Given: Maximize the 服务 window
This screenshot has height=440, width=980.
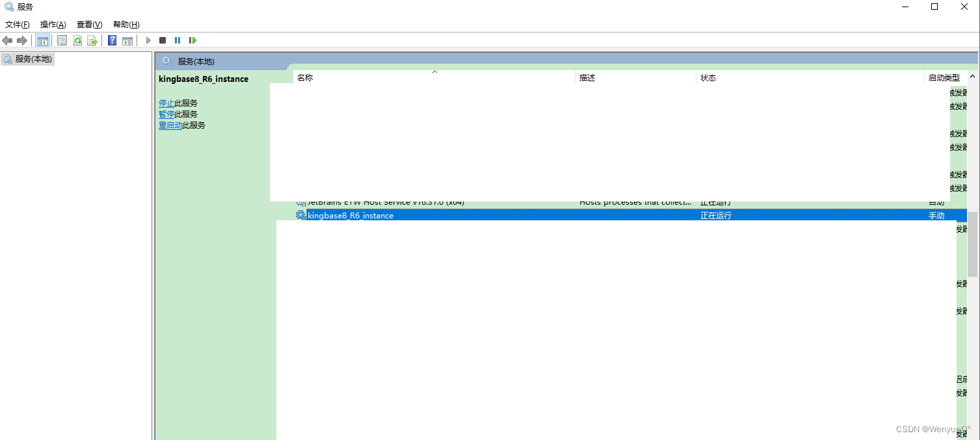Looking at the screenshot, I should click(934, 6).
